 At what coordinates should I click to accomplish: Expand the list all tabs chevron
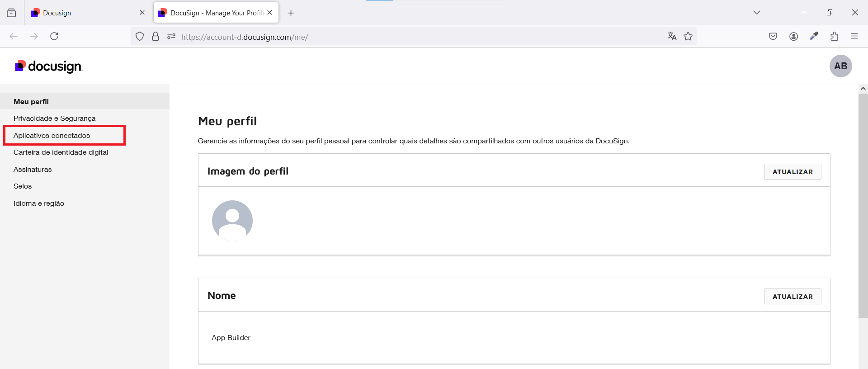click(x=757, y=13)
